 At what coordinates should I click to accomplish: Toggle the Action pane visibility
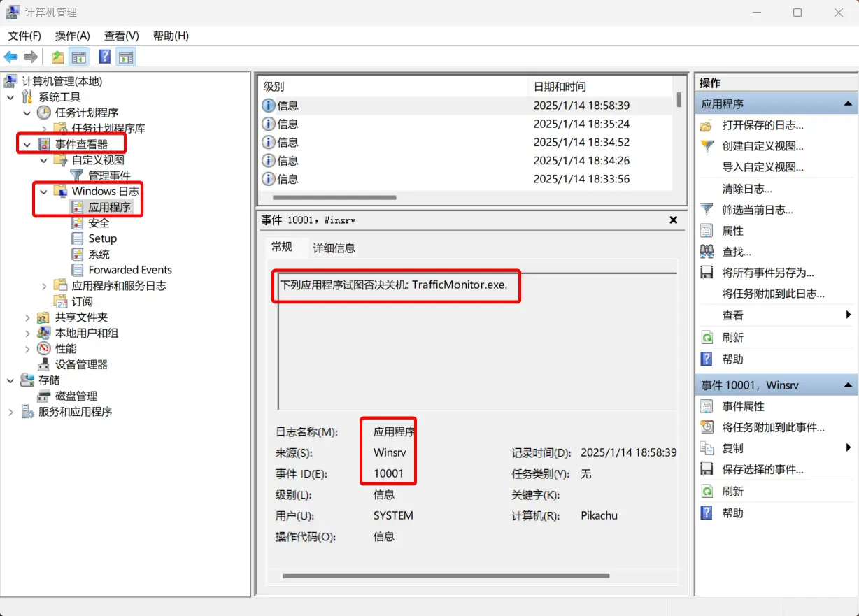point(126,57)
